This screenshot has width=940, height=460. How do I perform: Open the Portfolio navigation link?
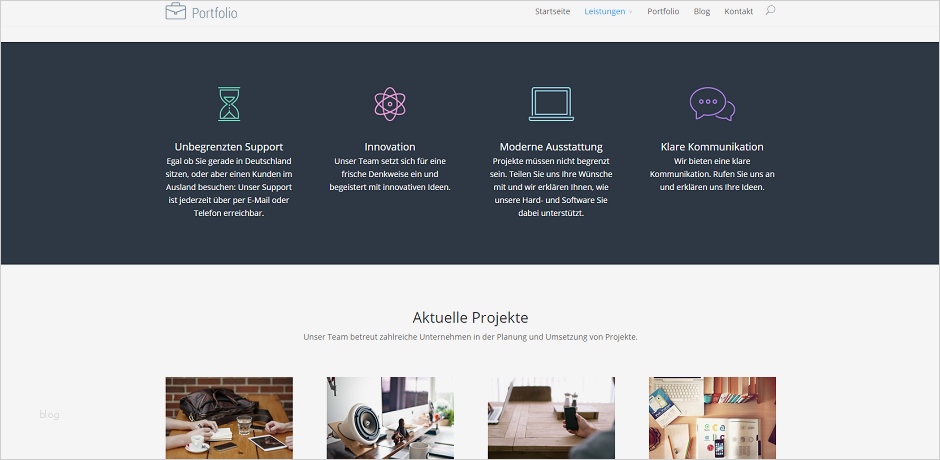pos(663,11)
